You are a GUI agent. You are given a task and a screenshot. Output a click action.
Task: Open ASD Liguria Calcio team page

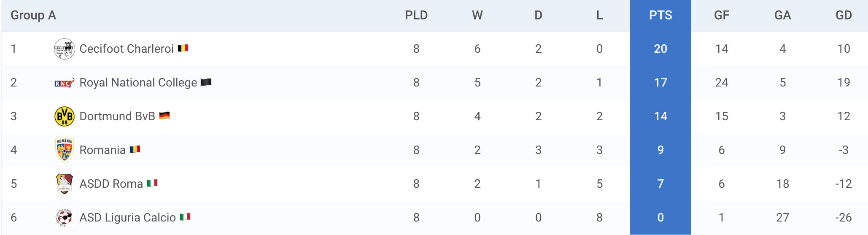(x=128, y=218)
